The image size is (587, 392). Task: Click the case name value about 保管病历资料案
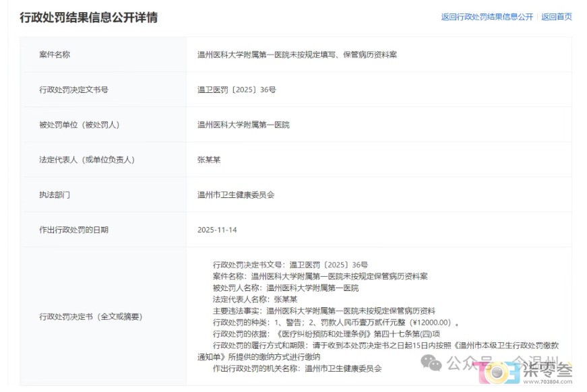297,55
